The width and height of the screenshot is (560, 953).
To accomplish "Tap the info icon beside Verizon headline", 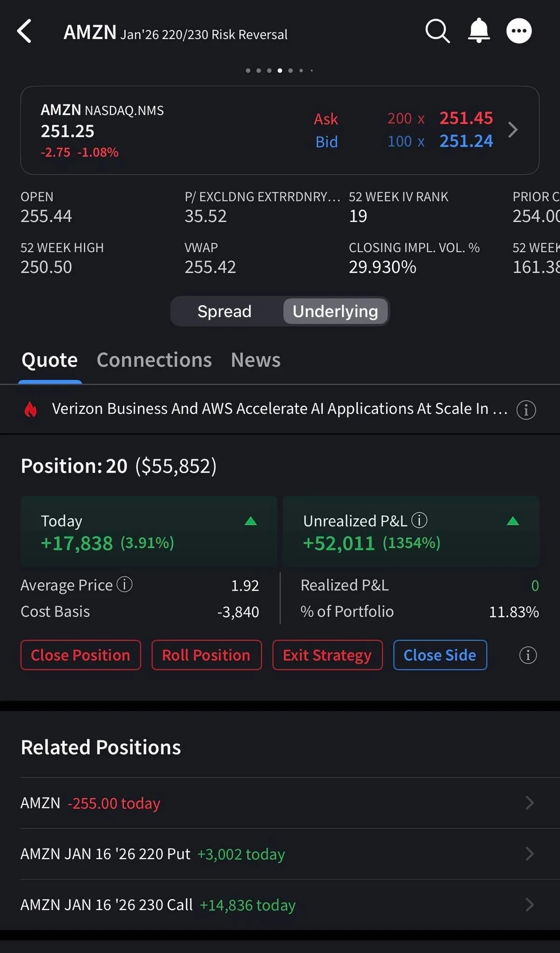I will pos(526,410).
